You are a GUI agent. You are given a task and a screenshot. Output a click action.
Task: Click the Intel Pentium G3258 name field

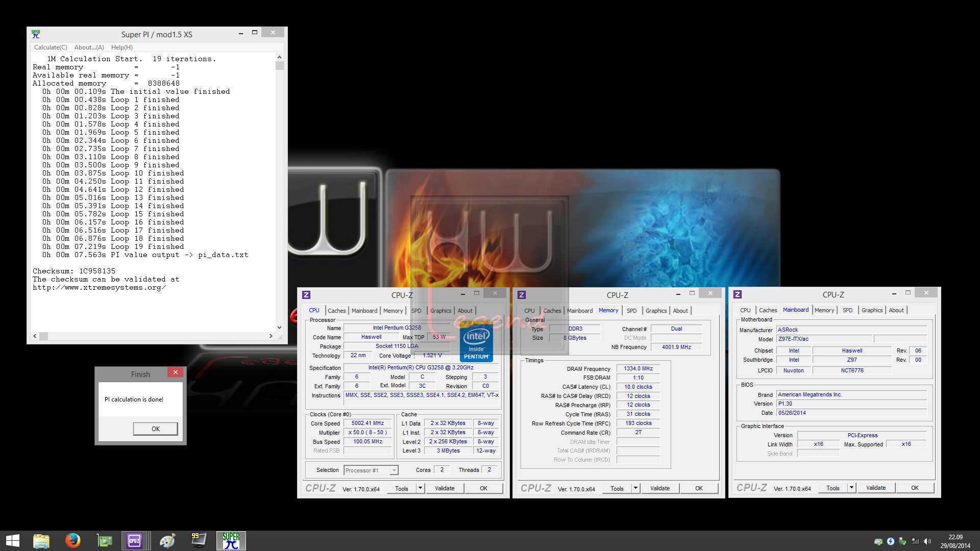(397, 328)
